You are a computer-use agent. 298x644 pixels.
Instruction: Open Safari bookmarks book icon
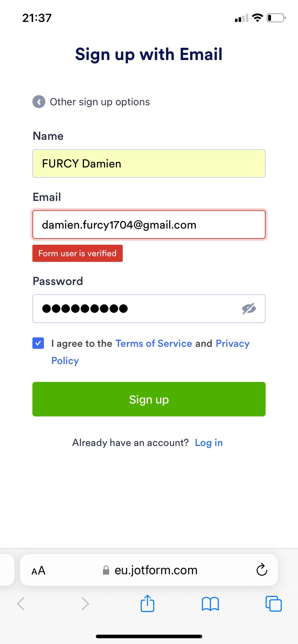tap(211, 604)
